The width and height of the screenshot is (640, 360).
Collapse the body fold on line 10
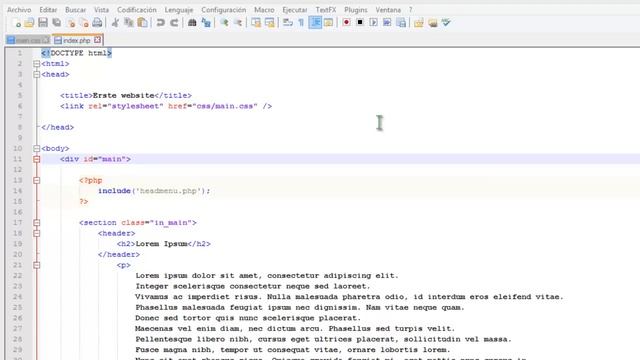[x=36, y=149]
